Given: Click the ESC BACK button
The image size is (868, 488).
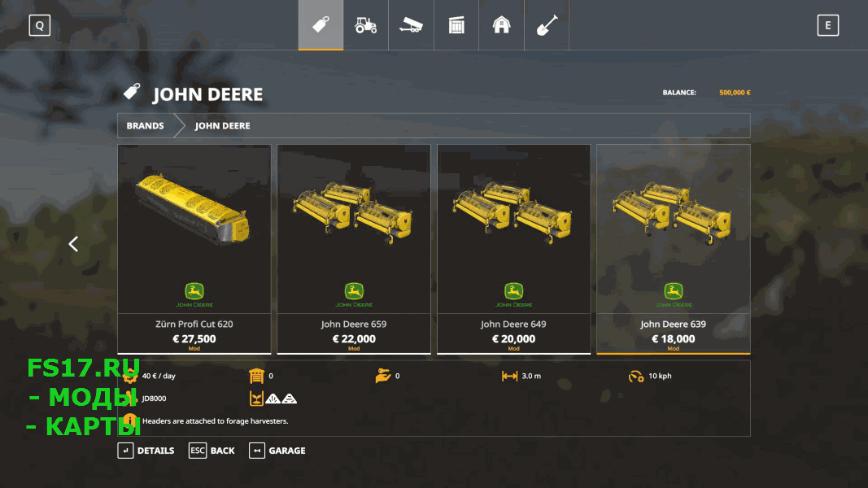Looking at the screenshot, I should tap(212, 451).
